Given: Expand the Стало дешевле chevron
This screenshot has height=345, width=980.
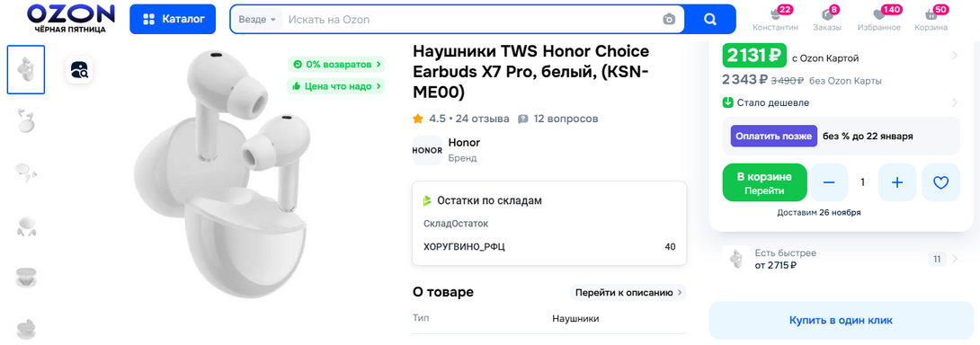Looking at the screenshot, I should (x=954, y=102).
